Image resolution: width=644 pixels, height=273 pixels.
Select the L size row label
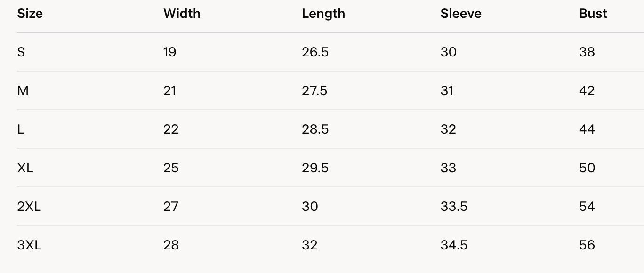coord(21,129)
